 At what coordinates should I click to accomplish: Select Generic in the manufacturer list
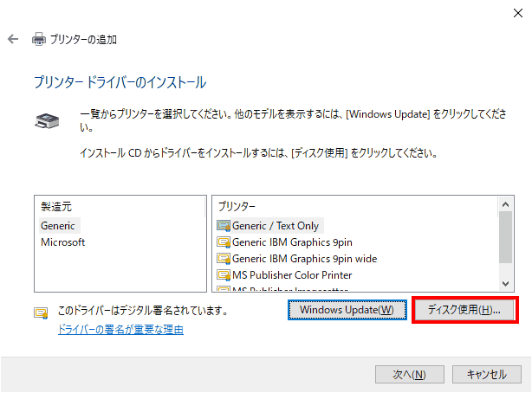[58, 226]
